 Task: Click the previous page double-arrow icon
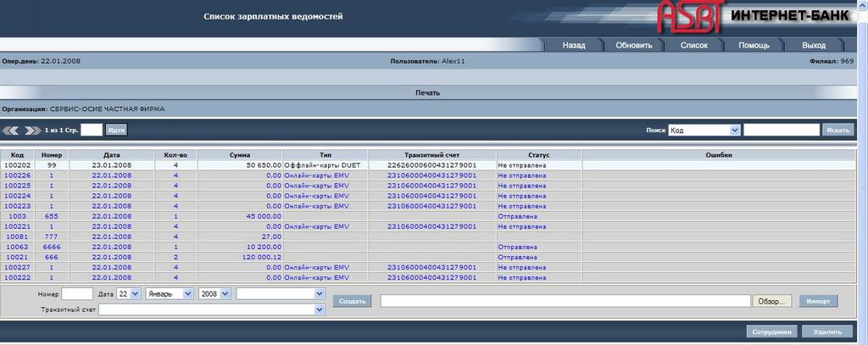[12, 131]
